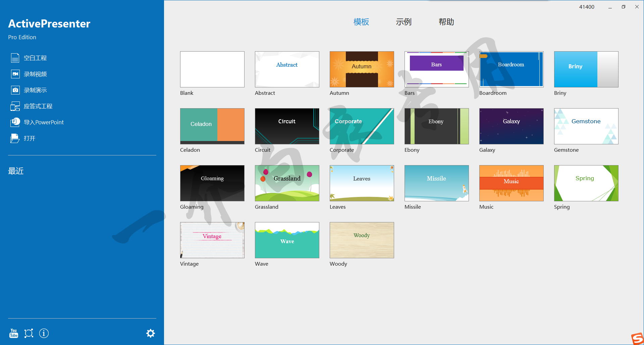Select the Gloaming template thumbnail
This screenshot has height=345, width=644.
[212, 183]
